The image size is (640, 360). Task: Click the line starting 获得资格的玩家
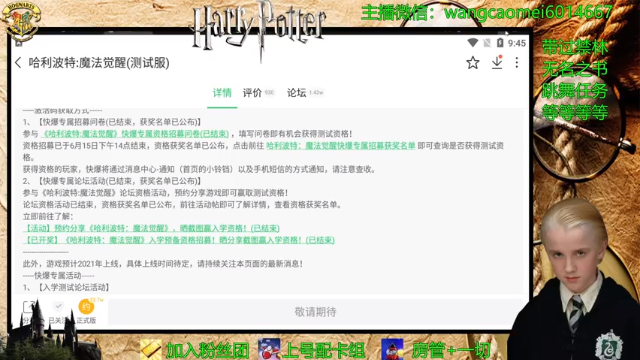[200, 169]
